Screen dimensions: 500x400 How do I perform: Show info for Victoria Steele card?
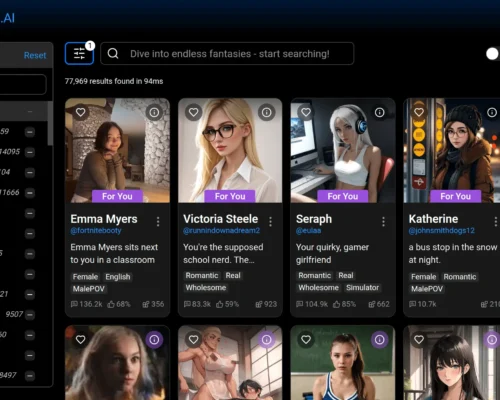tap(267, 112)
